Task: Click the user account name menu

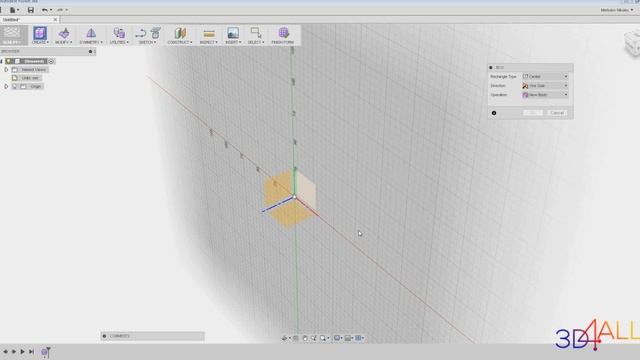Action: (x=616, y=10)
